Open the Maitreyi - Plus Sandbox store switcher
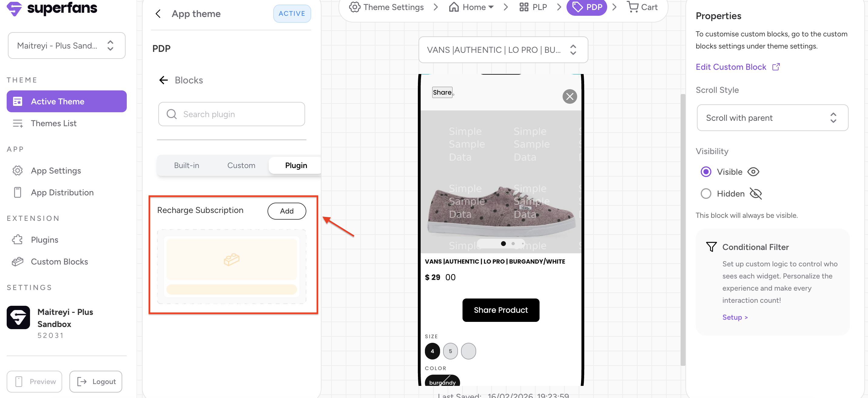The width and height of the screenshot is (868, 398). tap(66, 46)
